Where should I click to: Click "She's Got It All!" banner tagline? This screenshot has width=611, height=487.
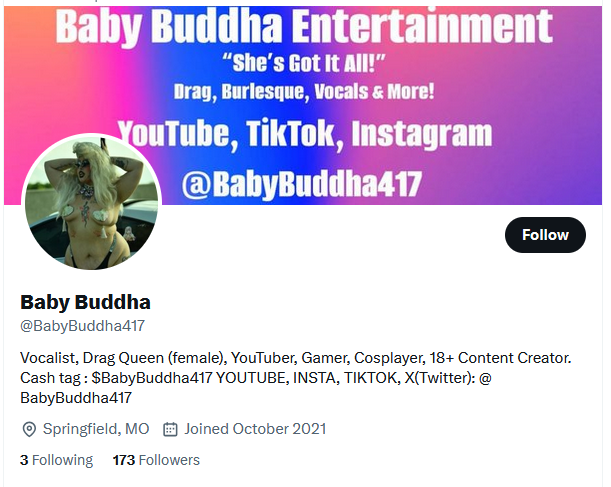coord(304,63)
